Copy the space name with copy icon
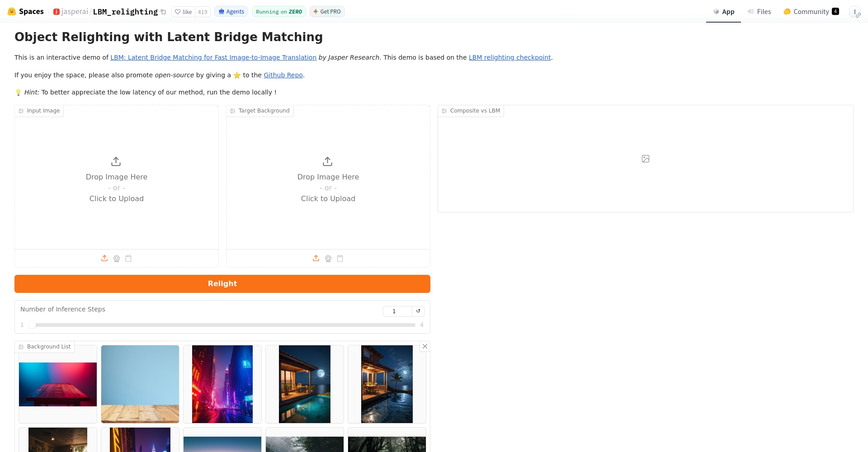Viewport: 868px width, 452px height. 163,12
